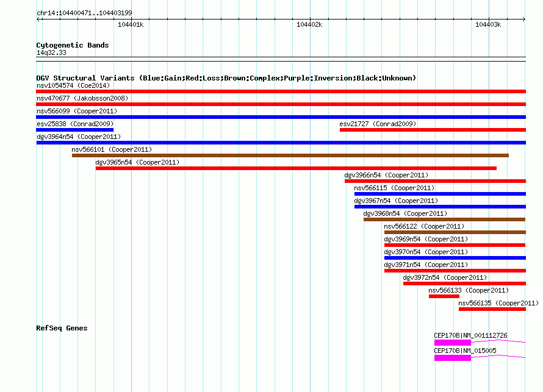Click the nsv1054574 (Coe2014) red variant bar
Viewport: 543px width, 392px height.
pyautogui.click(x=281, y=91)
